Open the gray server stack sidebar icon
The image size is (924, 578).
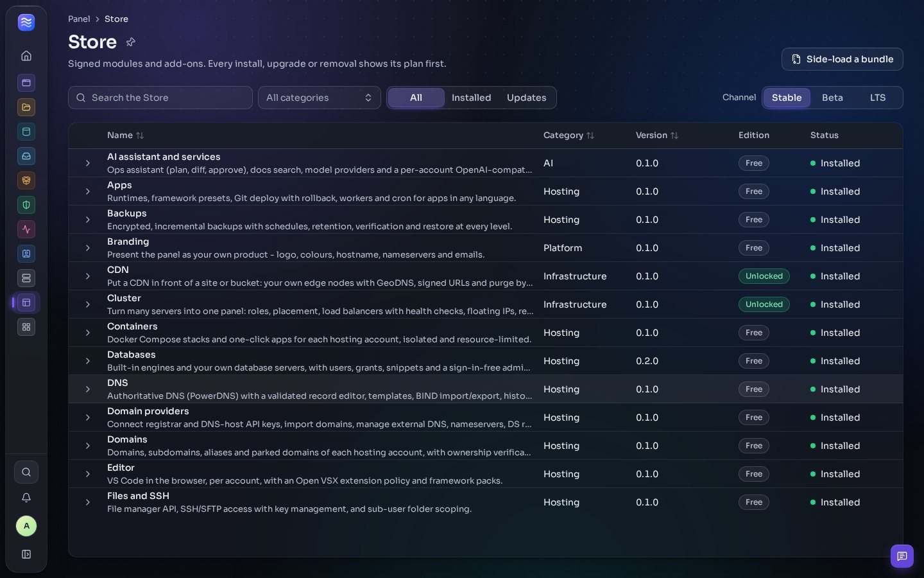[x=26, y=278]
